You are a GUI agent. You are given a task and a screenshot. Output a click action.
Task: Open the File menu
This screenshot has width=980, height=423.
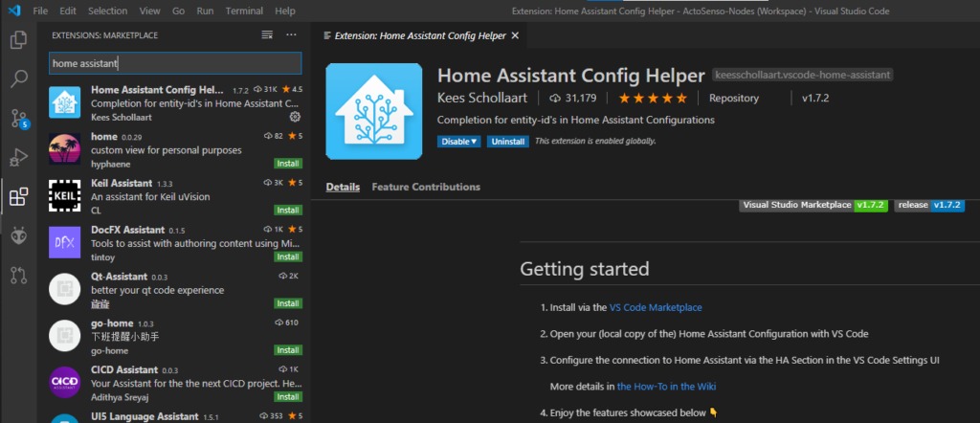point(40,11)
